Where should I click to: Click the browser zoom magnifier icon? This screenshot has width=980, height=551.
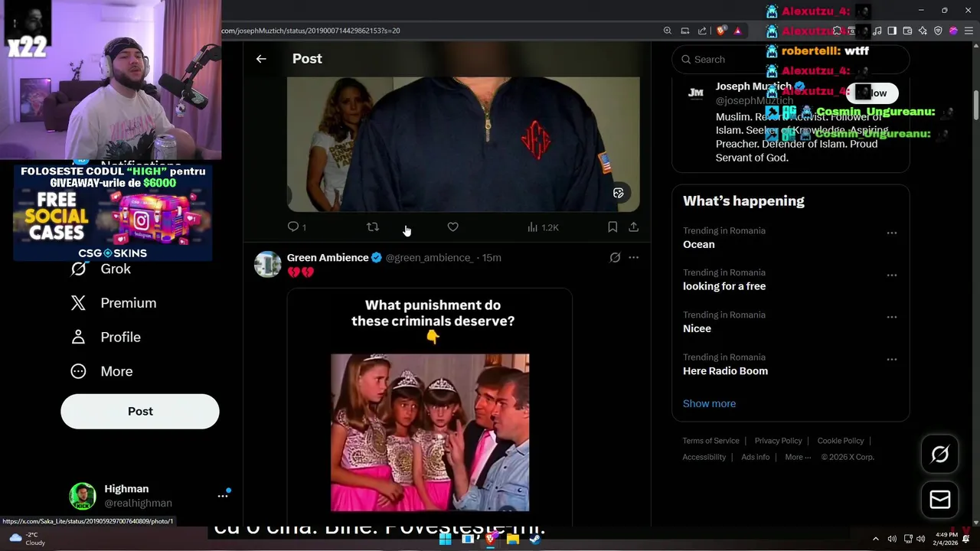coord(668,31)
